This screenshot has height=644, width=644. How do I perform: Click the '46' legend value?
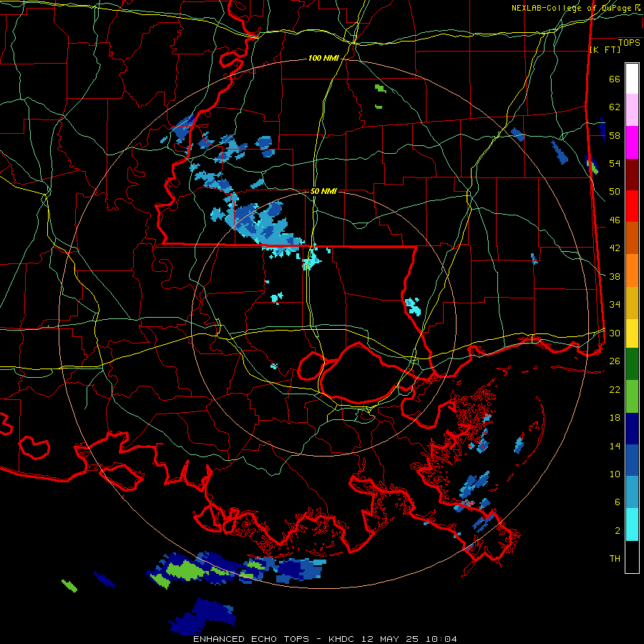click(x=615, y=220)
